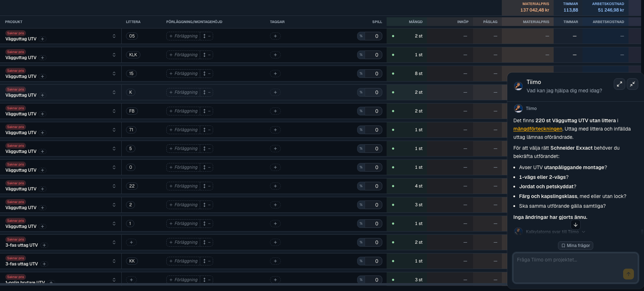The height and width of the screenshot is (291, 644).
Task: Click the PRODUKT column header
Action: point(14,22)
